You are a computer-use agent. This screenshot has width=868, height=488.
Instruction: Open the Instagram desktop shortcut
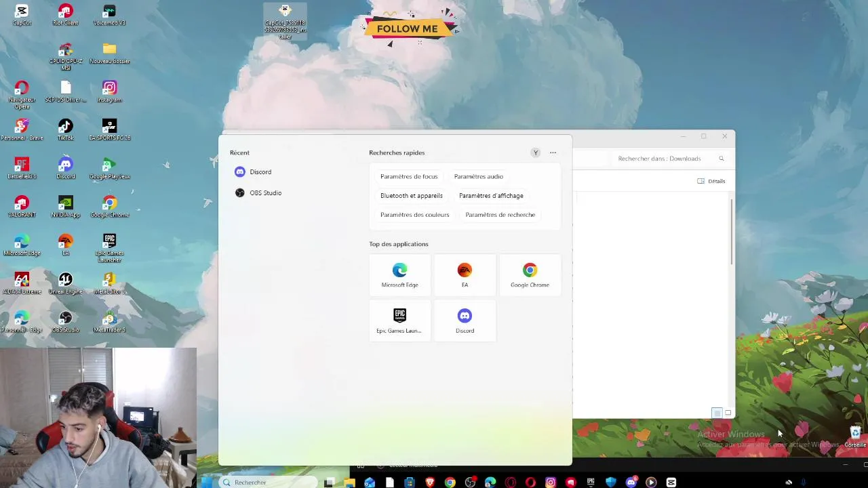pyautogui.click(x=109, y=91)
